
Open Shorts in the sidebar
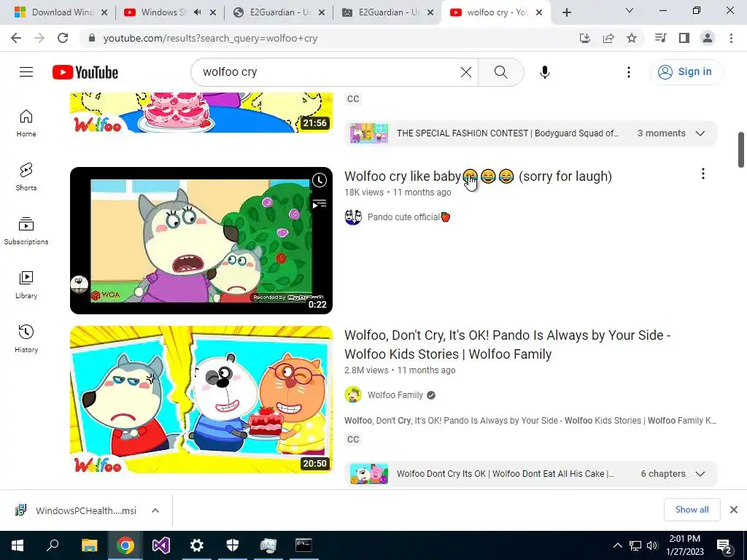click(26, 176)
